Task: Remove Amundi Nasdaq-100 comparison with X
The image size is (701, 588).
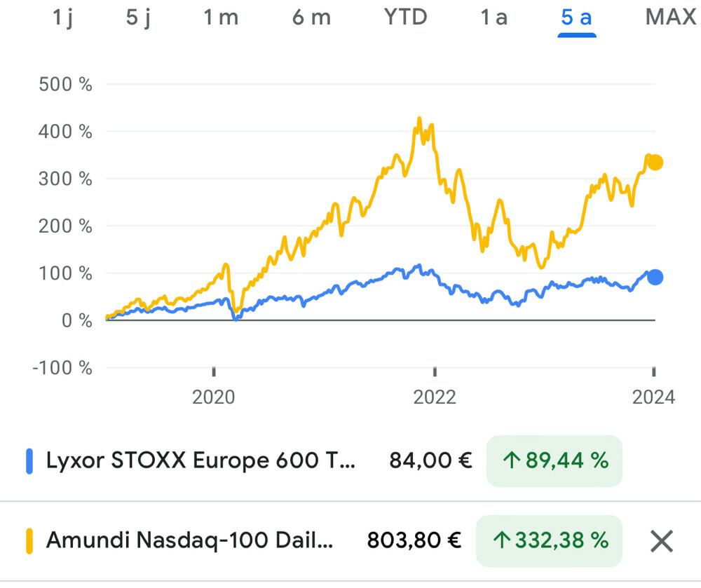Action: (x=661, y=540)
